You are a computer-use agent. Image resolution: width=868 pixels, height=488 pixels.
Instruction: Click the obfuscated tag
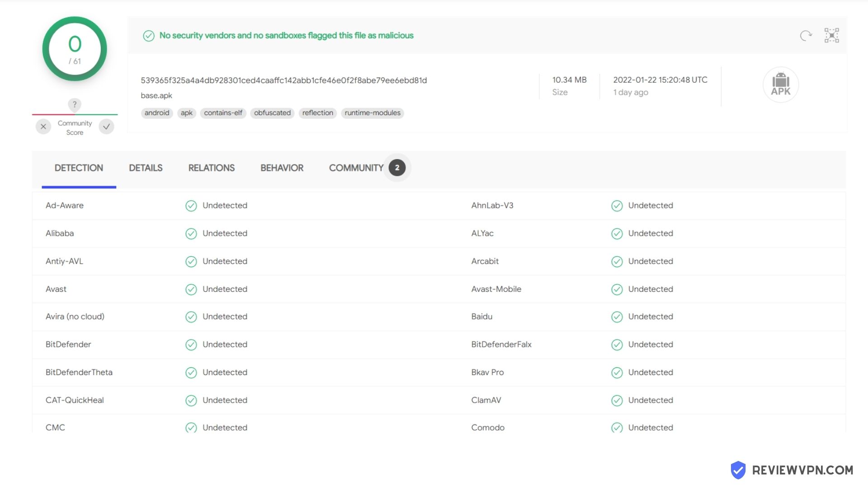coord(272,113)
